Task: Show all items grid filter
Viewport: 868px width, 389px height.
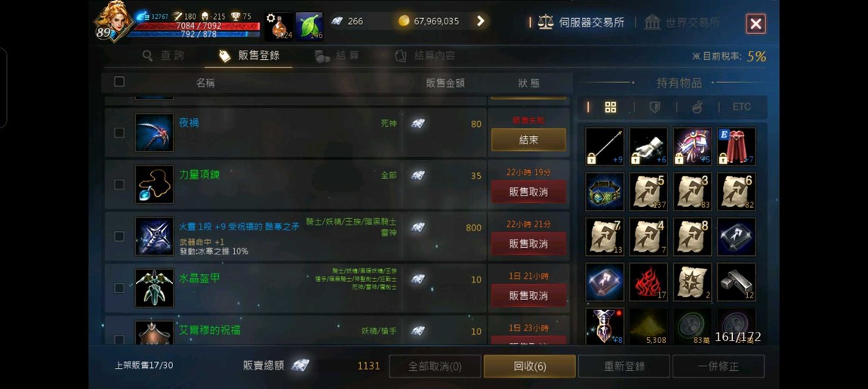Action: pyautogui.click(x=611, y=107)
